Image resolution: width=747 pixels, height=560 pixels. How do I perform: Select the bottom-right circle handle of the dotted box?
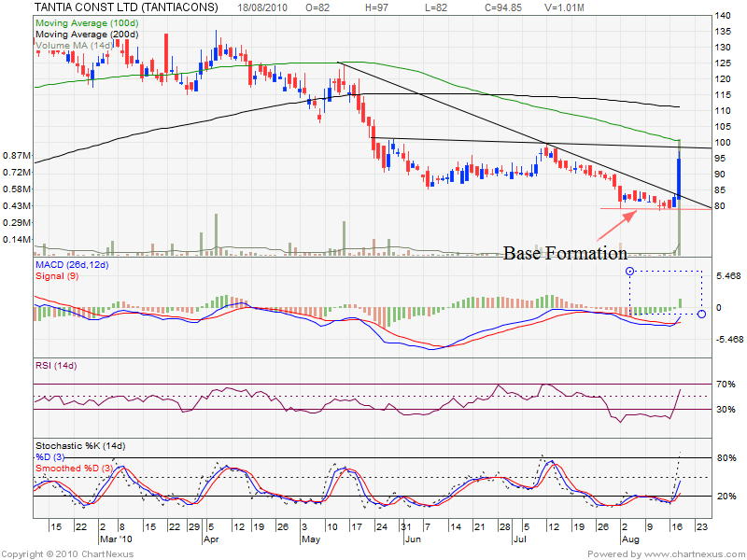701,314
